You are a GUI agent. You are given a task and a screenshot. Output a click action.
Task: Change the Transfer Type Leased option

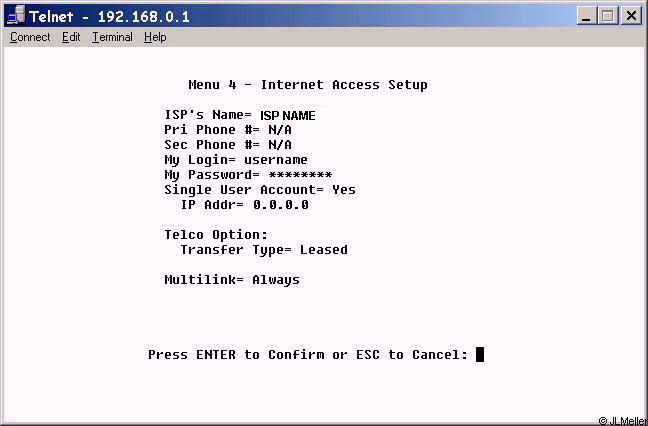click(324, 250)
